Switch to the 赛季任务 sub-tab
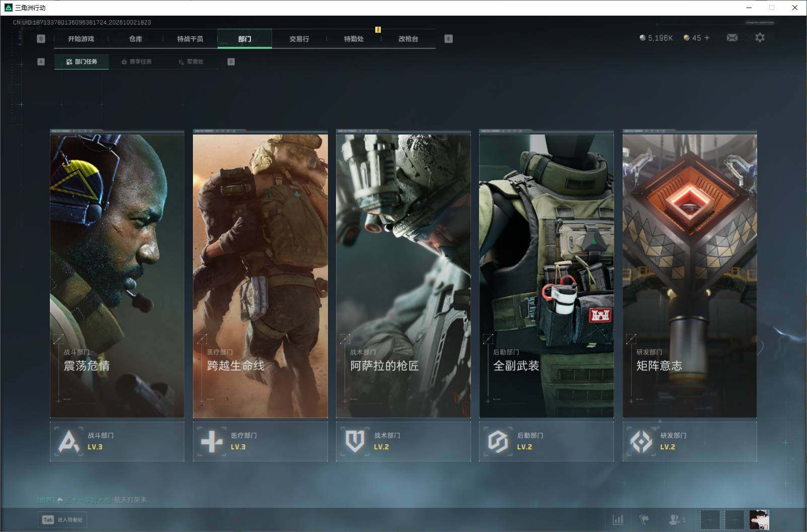807x532 pixels. [x=136, y=61]
